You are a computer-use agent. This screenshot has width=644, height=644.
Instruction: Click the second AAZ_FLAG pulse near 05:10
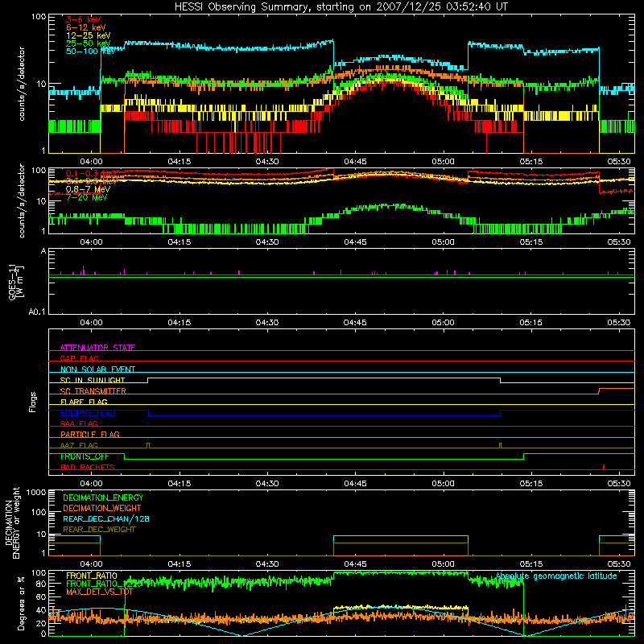pos(500,446)
